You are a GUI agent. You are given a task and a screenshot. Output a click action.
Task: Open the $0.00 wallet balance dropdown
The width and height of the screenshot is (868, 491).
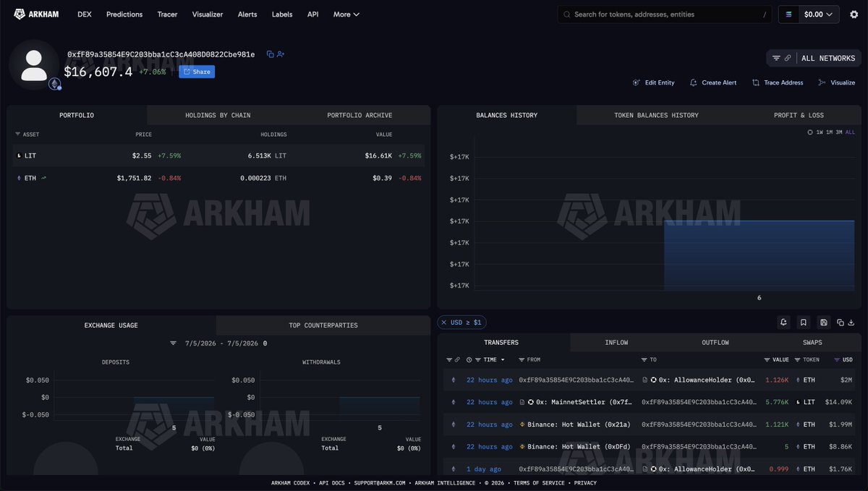click(819, 14)
